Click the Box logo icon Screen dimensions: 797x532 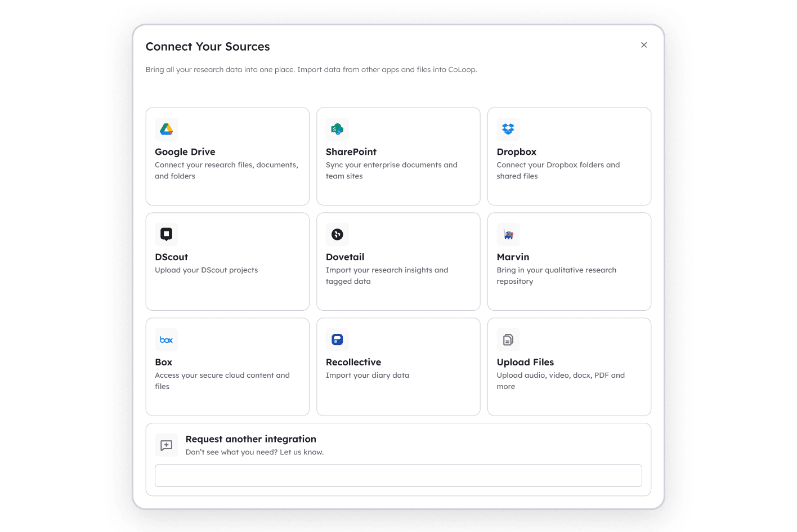pos(166,339)
